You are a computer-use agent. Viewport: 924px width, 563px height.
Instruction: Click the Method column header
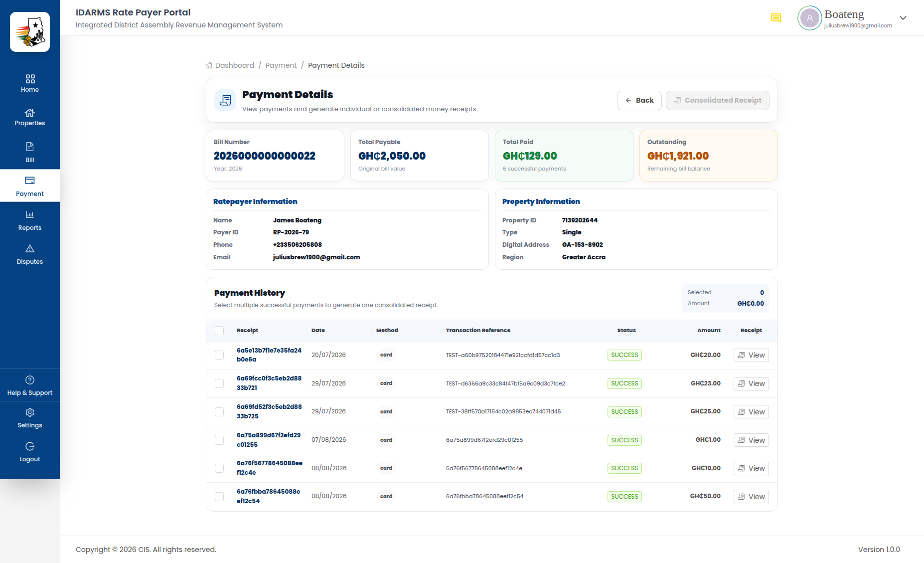click(387, 331)
